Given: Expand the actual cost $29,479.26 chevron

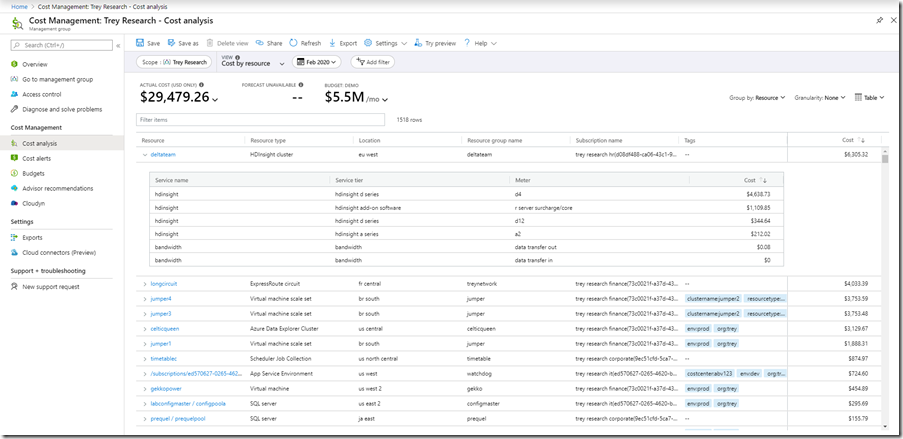Looking at the screenshot, I should click(x=215, y=100).
